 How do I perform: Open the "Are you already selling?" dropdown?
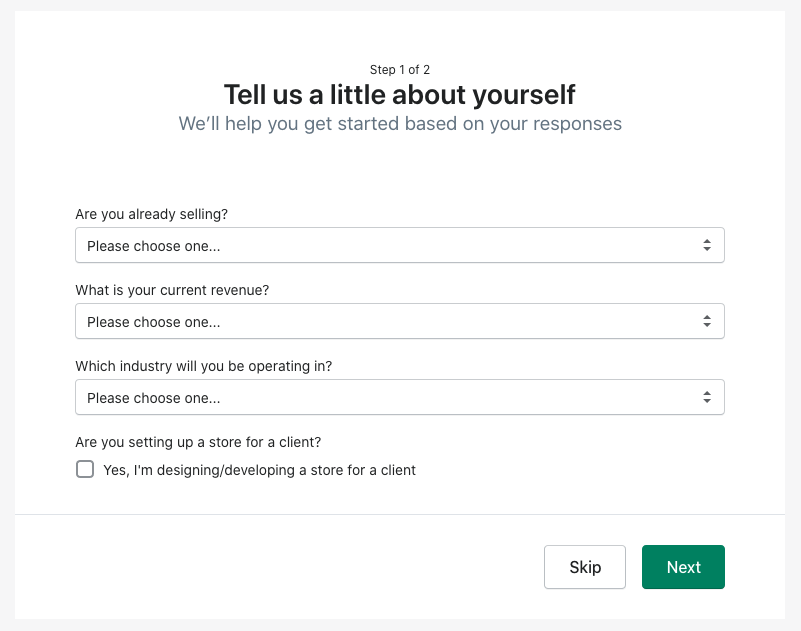pos(399,245)
